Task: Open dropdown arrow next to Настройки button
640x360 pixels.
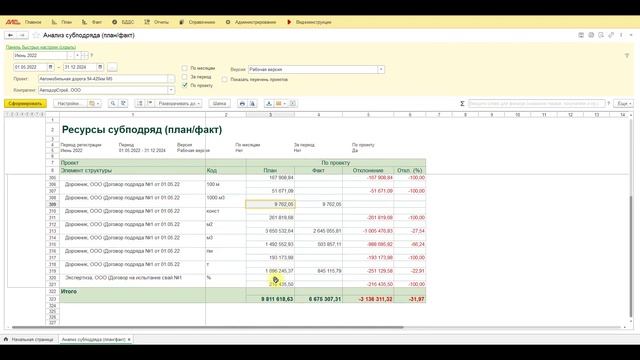Action: tap(93, 104)
